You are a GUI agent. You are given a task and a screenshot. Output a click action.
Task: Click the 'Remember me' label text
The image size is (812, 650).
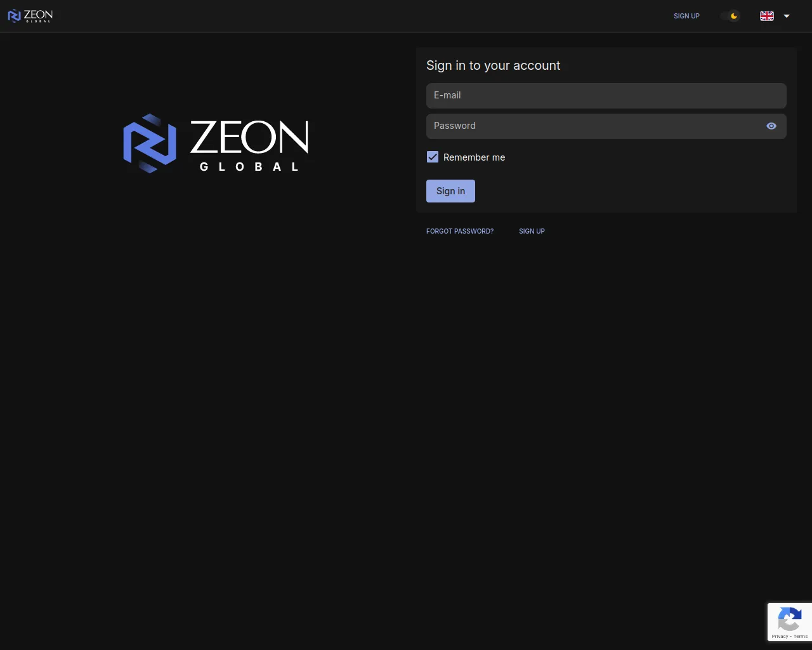click(x=475, y=157)
